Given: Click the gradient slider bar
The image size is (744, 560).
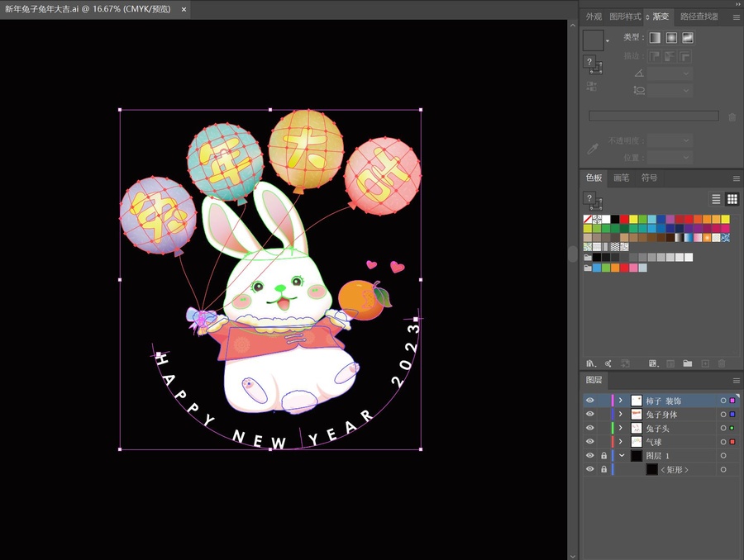Looking at the screenshot, I should 654,116.
